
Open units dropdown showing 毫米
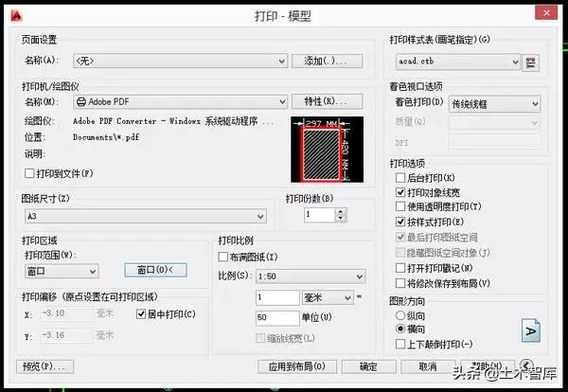pyautogui.click(x=328, y=297)
